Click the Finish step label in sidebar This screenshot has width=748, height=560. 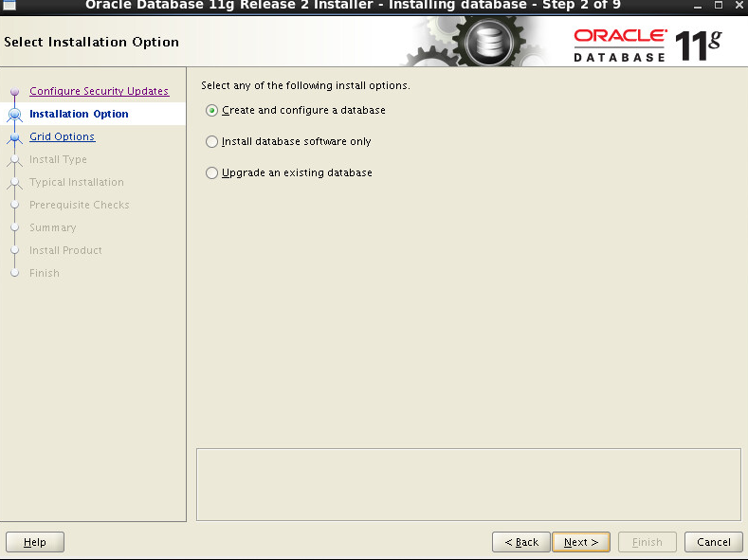tap(45, 273)
